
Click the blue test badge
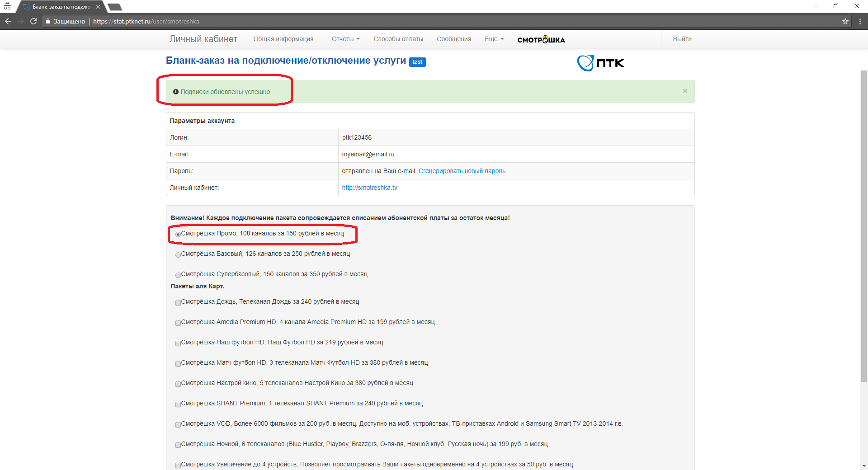417,62
